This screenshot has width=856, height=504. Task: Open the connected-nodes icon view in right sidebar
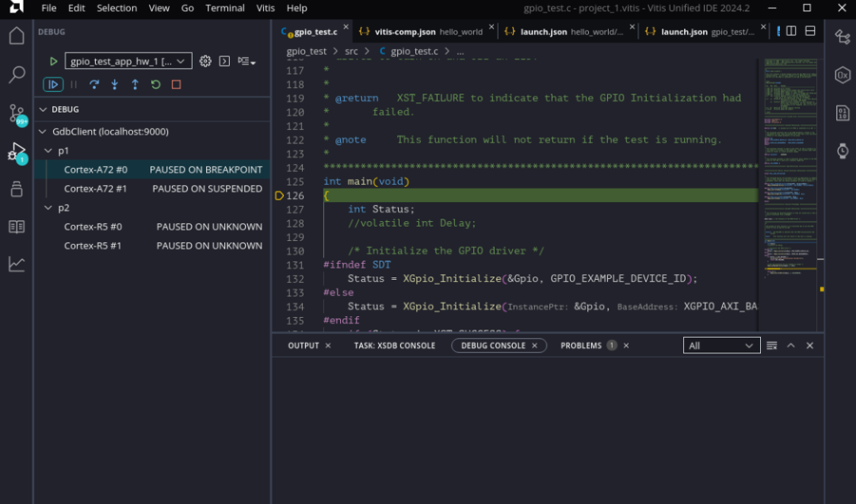pos(843,36)
